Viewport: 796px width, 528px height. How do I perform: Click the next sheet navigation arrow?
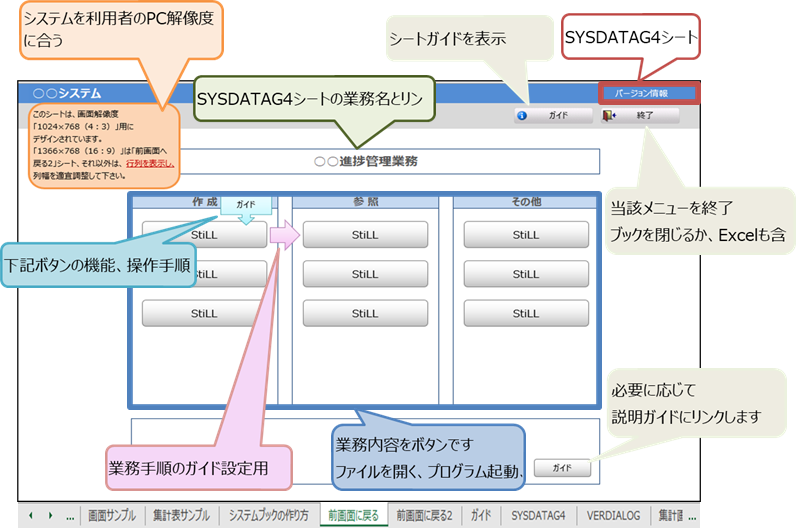(x=50, y=516)
